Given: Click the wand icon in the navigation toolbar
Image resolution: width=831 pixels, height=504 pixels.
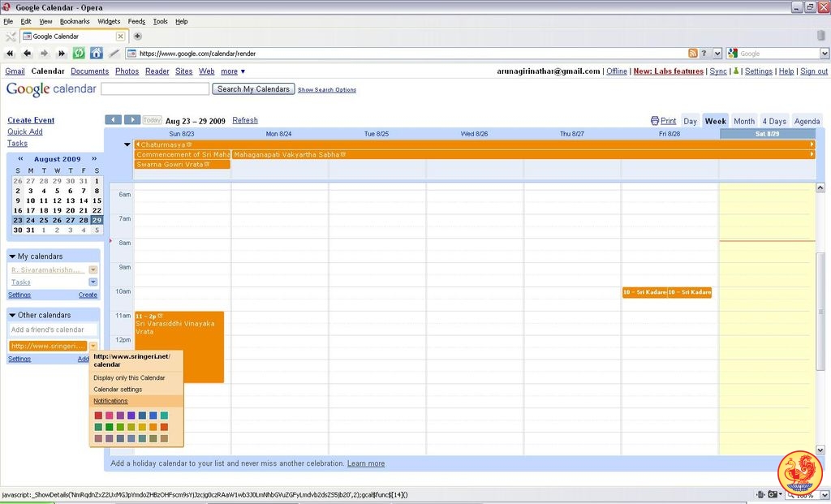Looking at the screenshot, I should coord(114,53).
